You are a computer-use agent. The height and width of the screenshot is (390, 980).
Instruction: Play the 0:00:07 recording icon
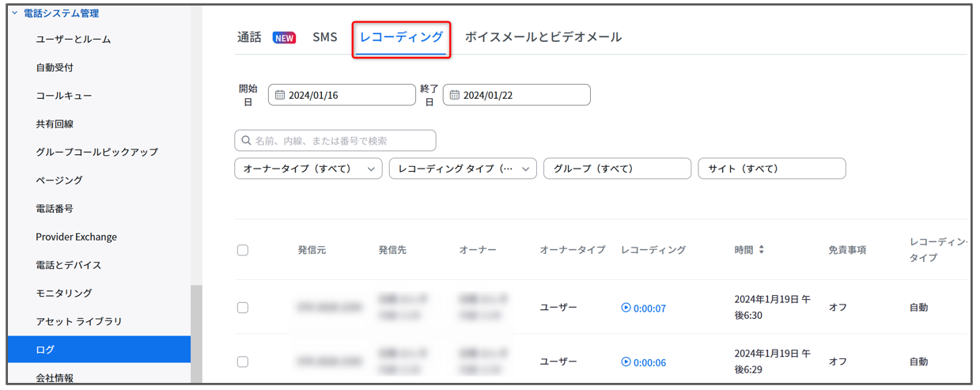(626, 308)
